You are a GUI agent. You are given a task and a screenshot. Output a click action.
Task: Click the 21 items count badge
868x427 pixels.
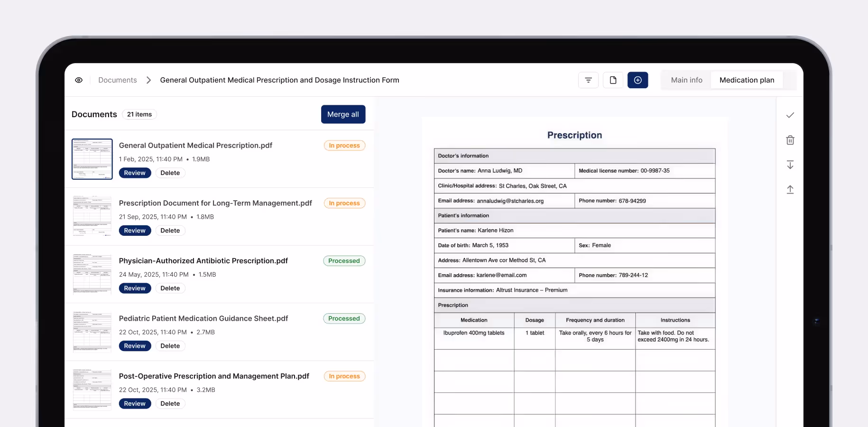(x=139, y=114)
